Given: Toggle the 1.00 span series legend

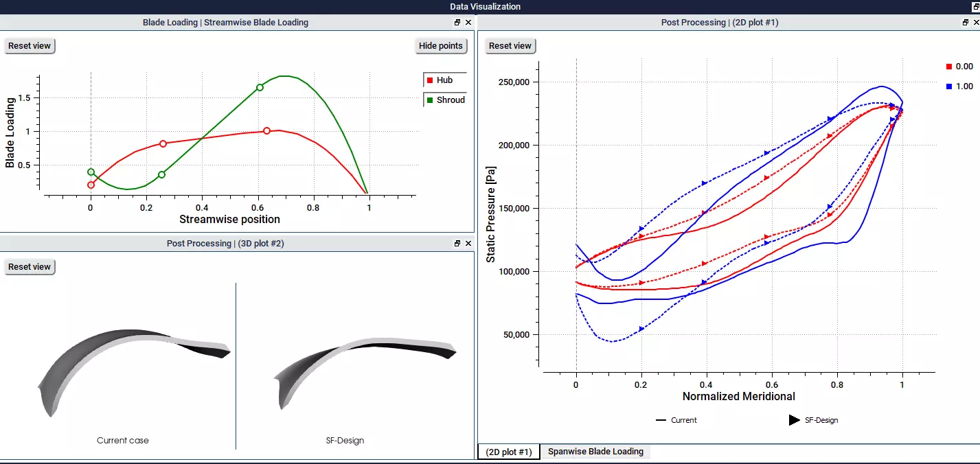Looking at the screenshot, I should pos(959,86).
